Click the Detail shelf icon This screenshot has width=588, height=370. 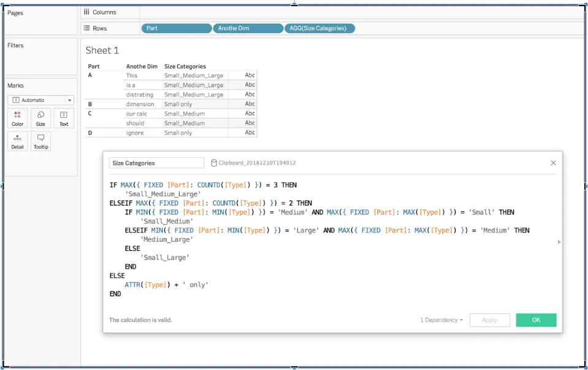click(x=17, y=141)
